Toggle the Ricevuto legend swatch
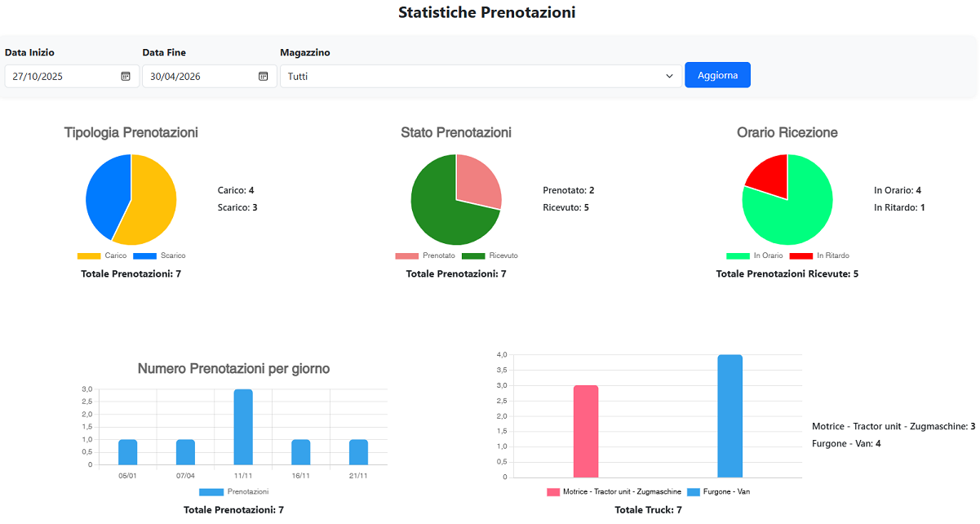Image resolution: width=980 pixels, height=524 pixels. pyautogui.click(x=473, y=255)
